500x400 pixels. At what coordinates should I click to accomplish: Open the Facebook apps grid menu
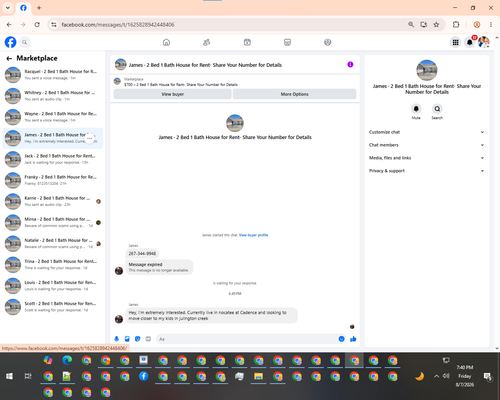click(455, 42)
